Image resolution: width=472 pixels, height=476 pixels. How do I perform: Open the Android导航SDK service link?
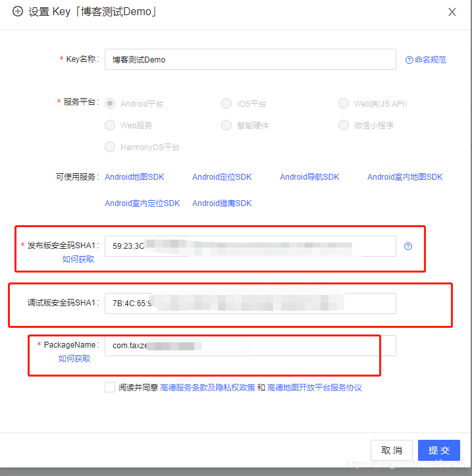309,177
